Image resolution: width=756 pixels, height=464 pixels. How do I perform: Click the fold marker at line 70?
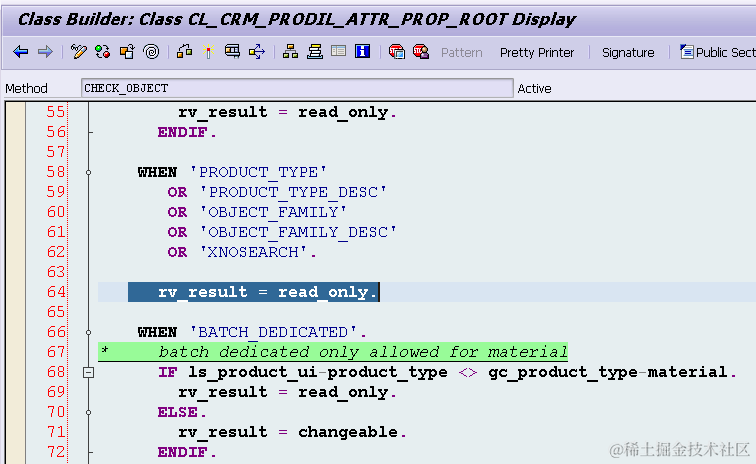click(x=89, y=412)
